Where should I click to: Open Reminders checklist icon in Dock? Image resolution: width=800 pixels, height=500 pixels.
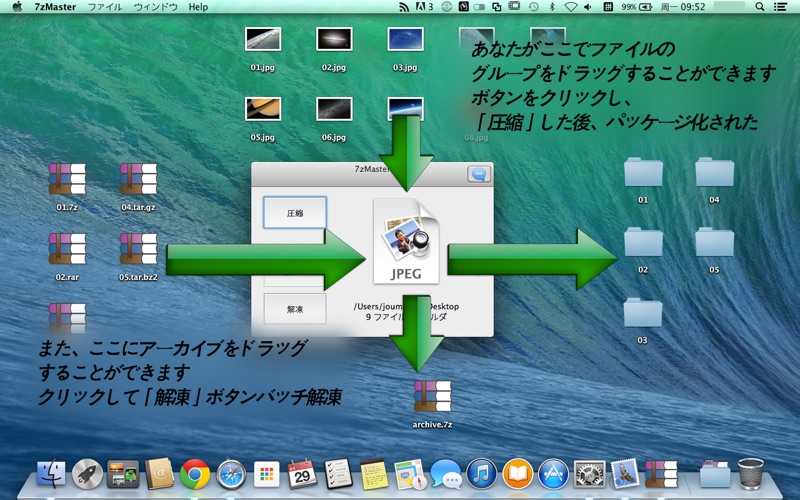pos(338,473)
